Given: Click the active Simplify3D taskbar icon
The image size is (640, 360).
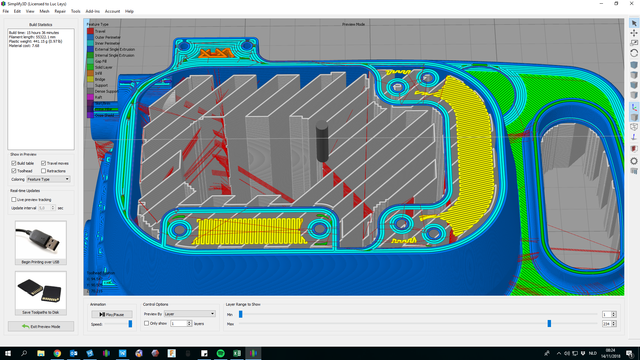Looking at the screenshot, I should [253, 353].
